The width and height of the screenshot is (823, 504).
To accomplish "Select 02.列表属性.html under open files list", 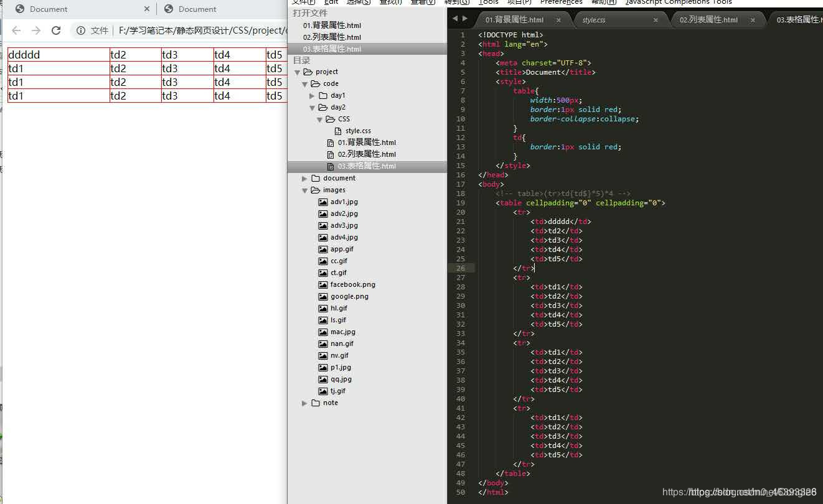I will pos(332,37).
